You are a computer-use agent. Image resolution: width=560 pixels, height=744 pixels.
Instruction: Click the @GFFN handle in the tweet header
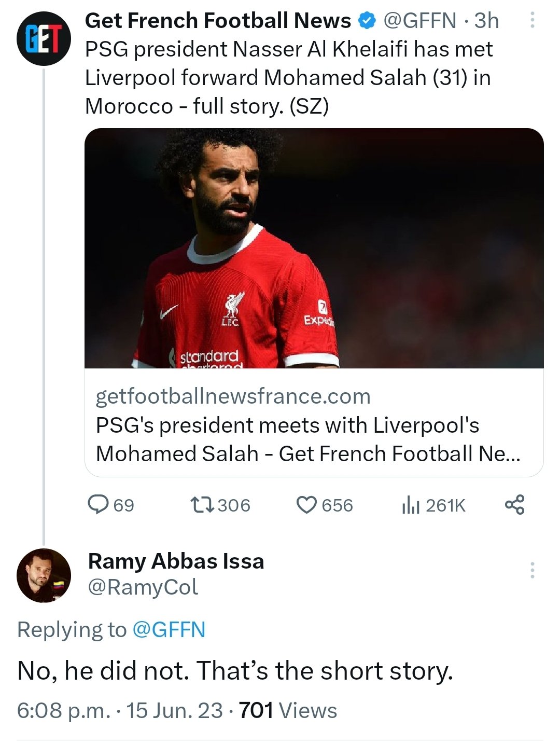(419, 21)
